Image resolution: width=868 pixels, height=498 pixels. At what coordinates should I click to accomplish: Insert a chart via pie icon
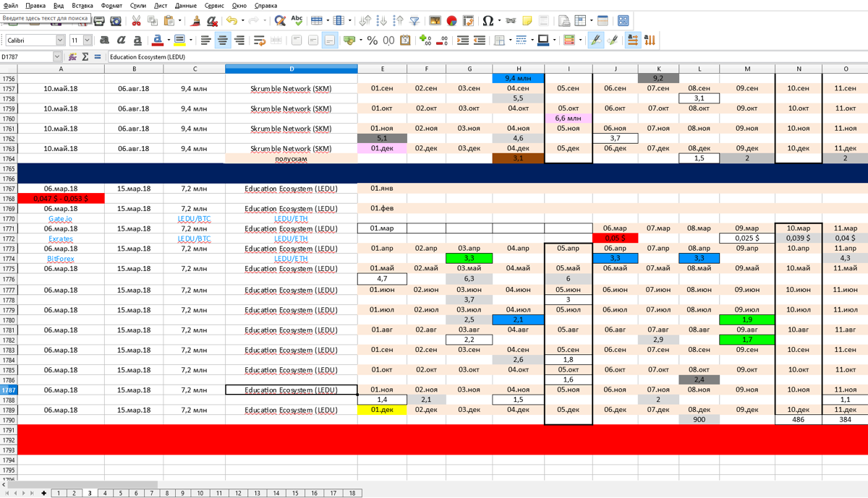451,21
